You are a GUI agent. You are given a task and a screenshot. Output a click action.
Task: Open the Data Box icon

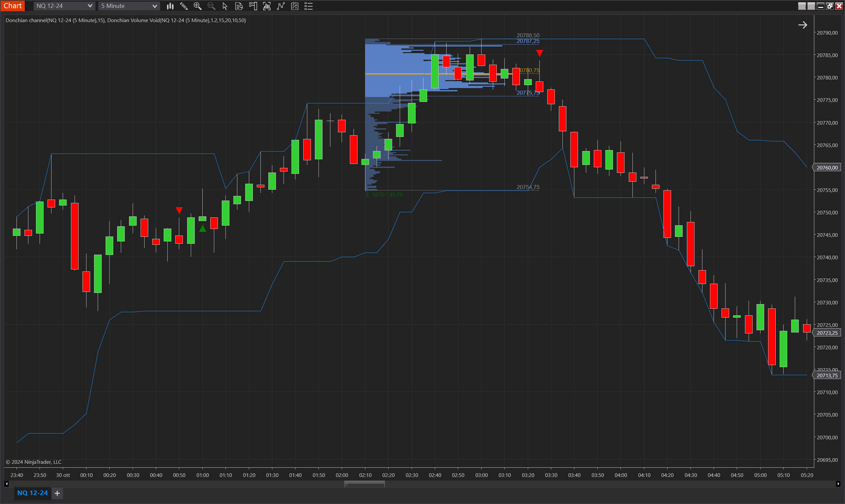click(239, 6)
